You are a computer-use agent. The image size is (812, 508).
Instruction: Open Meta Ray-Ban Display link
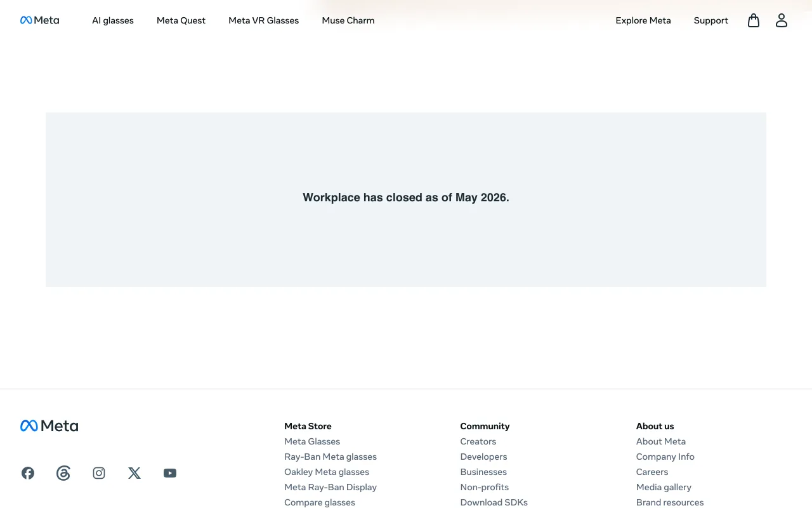[331, 487]
